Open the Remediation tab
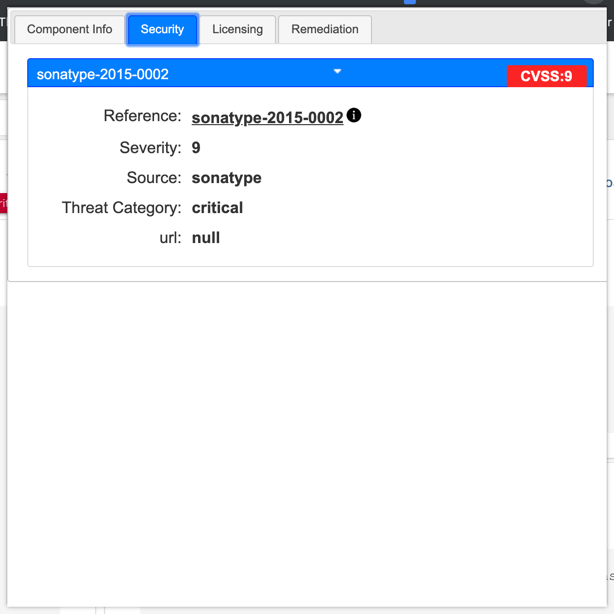This screenshot has height=614, width=614. tap(325, 29)
